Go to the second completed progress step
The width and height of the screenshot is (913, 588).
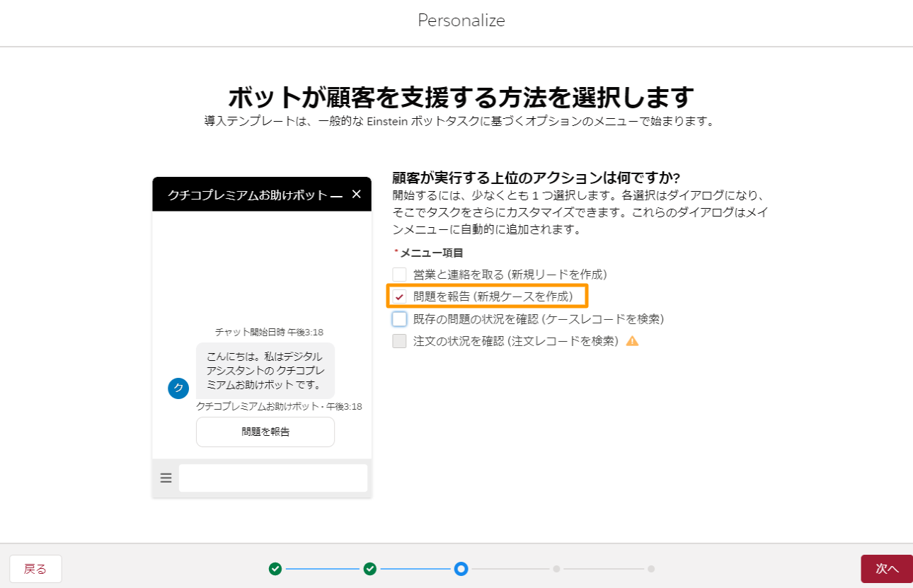click(x=369, y=569)
